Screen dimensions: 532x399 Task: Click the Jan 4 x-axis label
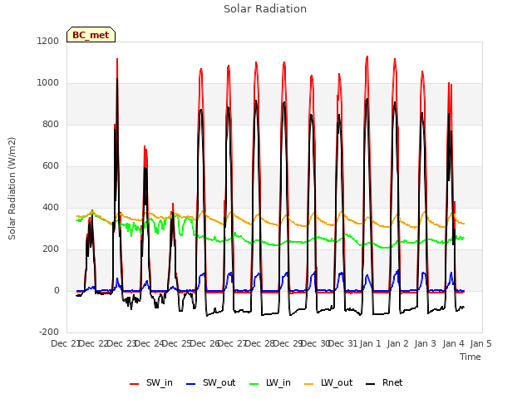454,343
